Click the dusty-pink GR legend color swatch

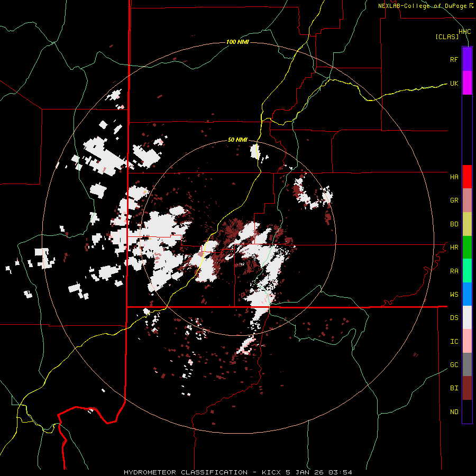coord(467,200)
